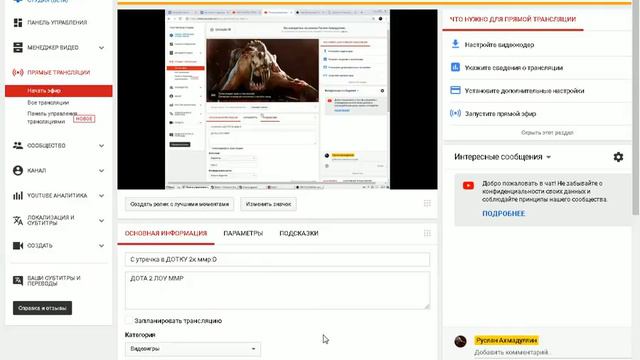Click Изменить значок button
The image size is (640, 360).
click(x=268, y=204)
